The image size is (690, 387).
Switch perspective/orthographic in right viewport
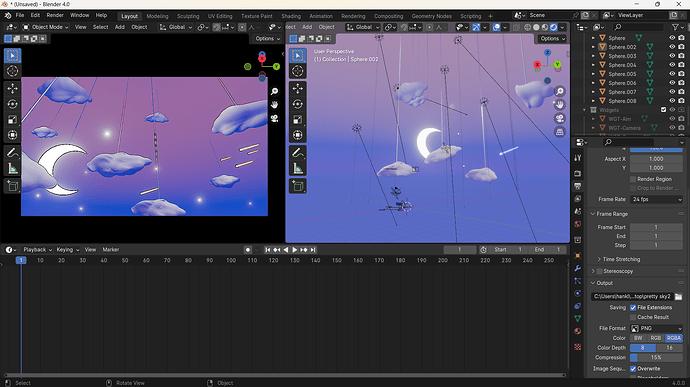tap(559, 132)
